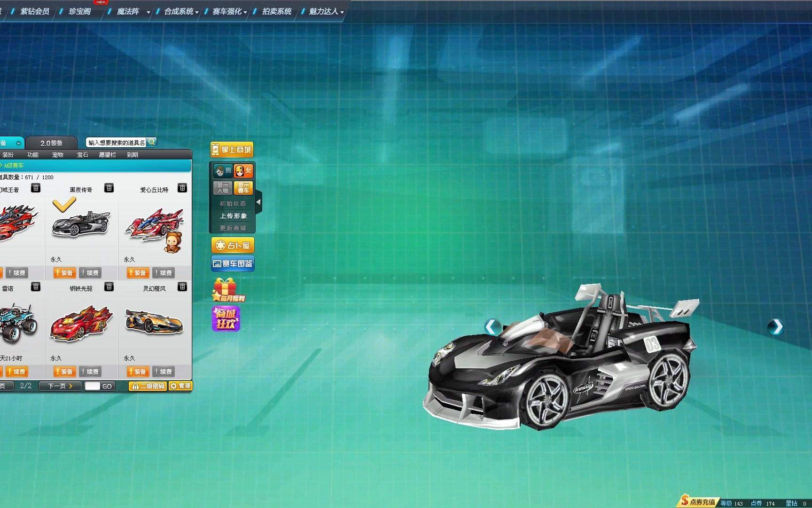This screenshot has height=508, width=812.
Task: Open 珍宝阁 menu item
Action: tap(80, 11)
